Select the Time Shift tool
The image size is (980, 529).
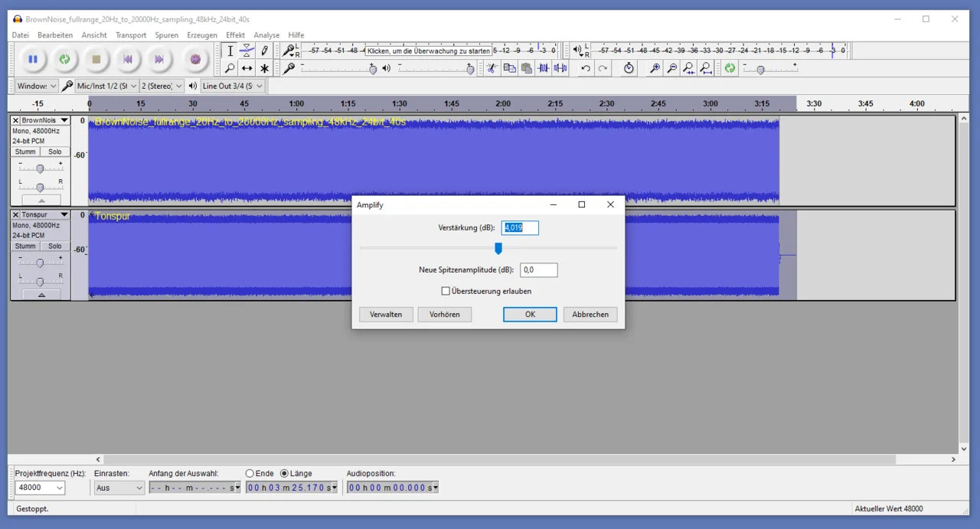pyautogui.click(x=247, y=68)
